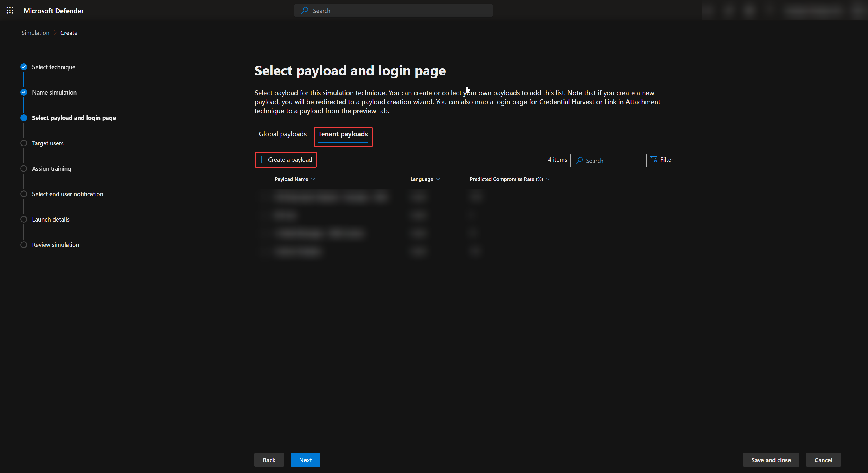Viewport: 868px width, 473px height.
Task: Open the app launcher waffle icon
Action: pos(10,10)
